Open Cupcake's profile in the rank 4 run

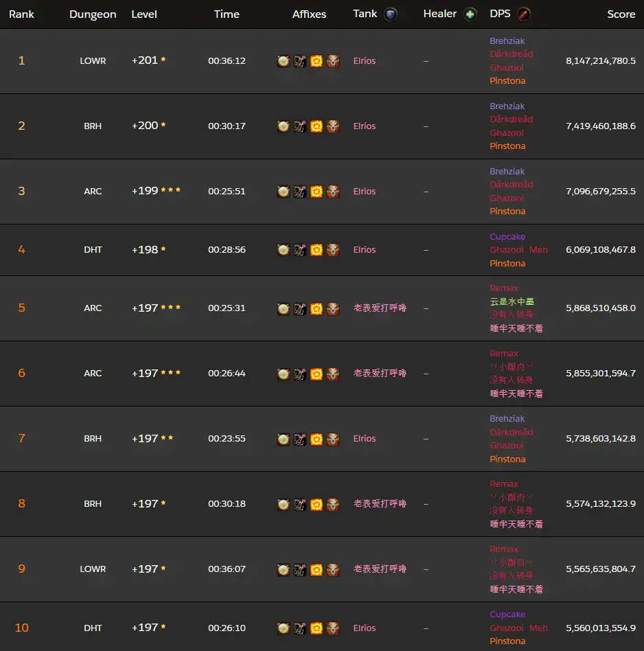pyautogui.click(x=507, y=237)
